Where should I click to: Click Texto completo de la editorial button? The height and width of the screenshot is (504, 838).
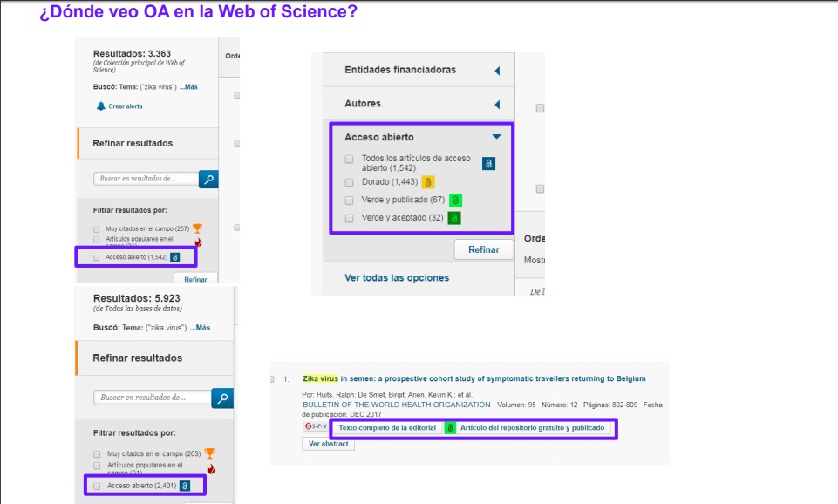coord(387,428)
